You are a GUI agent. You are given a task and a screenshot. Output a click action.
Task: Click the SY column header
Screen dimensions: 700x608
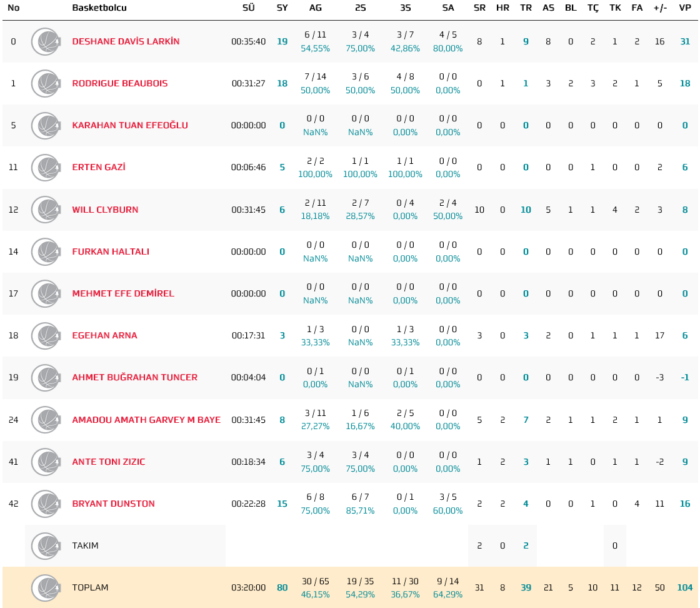coord(282,8)
